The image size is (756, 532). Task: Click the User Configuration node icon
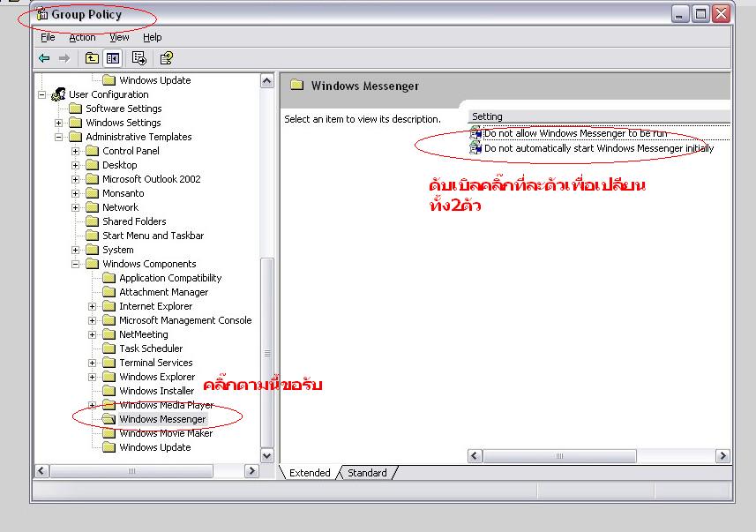click(58, 94)
